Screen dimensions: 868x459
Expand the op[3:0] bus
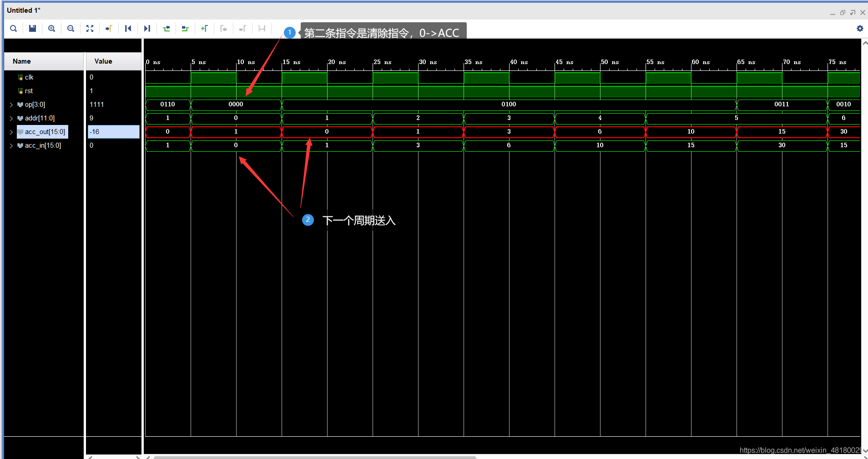click(11, 105)
